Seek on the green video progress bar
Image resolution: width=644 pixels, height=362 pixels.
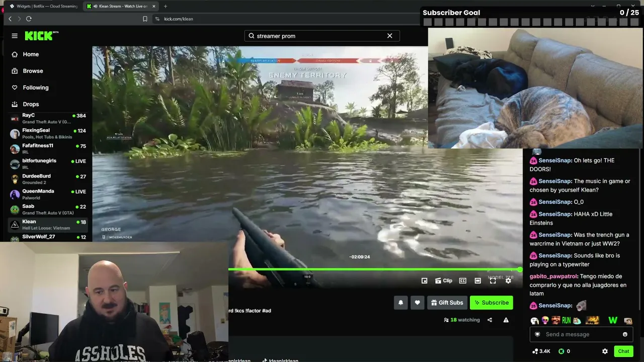(374, 269)
